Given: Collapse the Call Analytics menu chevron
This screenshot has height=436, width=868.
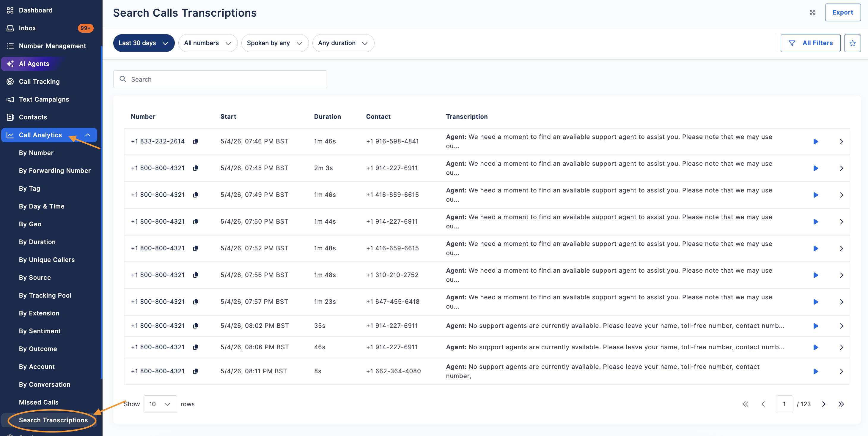Looking at the screenshot, I should click(x=88, y=135).
